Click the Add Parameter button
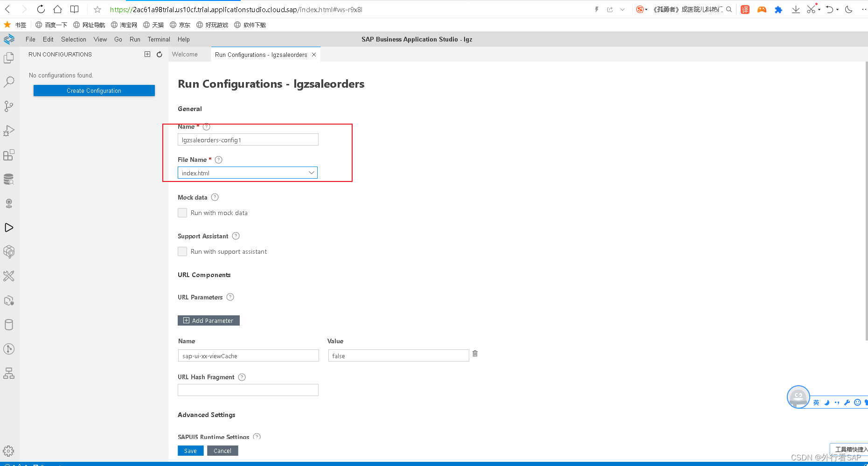 click(x=208, y=320)
